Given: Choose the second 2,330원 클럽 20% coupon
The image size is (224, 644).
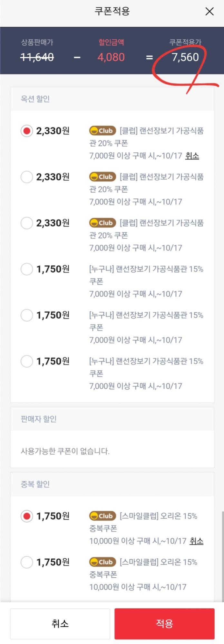Looking at the screenshot, I should (x=27, y=177).
